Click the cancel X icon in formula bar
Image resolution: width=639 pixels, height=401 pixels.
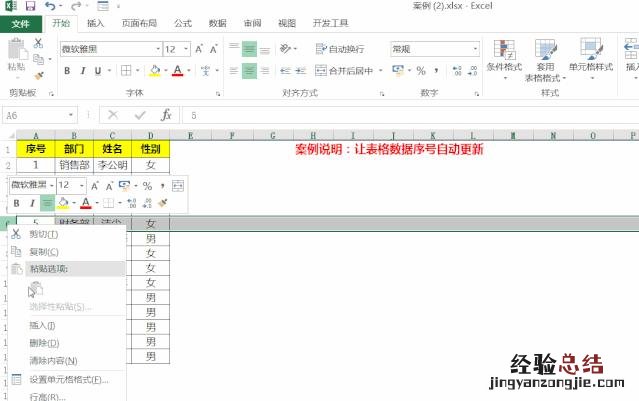coord(113,115)
